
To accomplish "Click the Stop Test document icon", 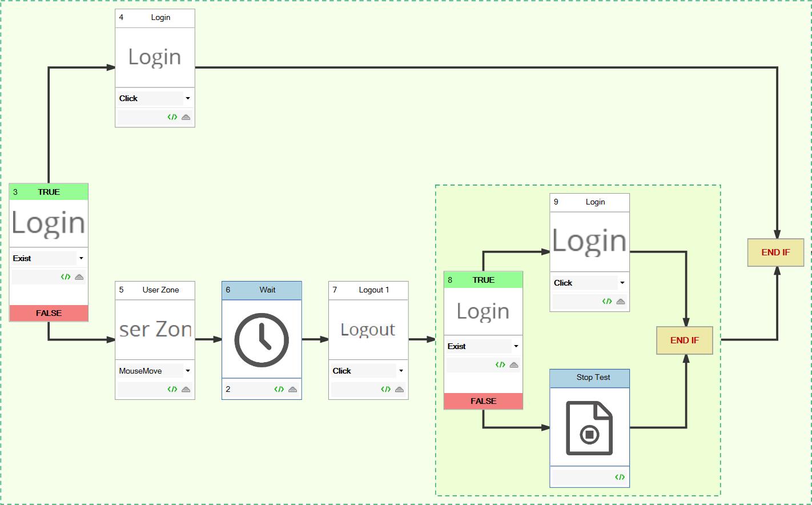I will click(x=589, y=428).
